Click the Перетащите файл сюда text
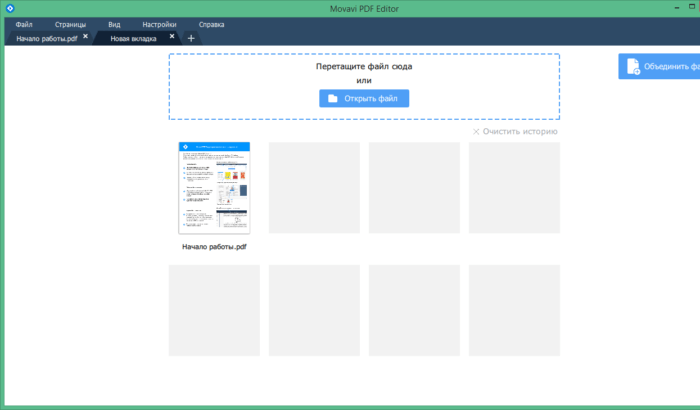This screenshot has height=410, width=700. [x=364, y=67]
